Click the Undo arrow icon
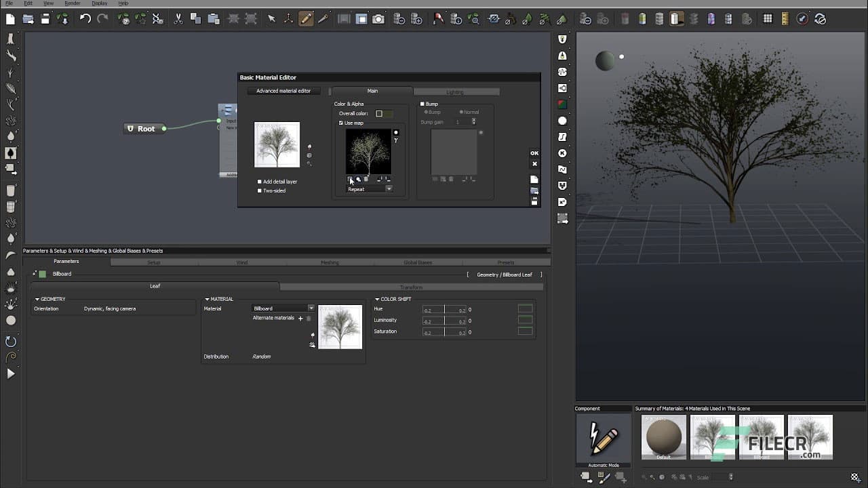Viewport: 868px width, 488px height. coord(85,19)
